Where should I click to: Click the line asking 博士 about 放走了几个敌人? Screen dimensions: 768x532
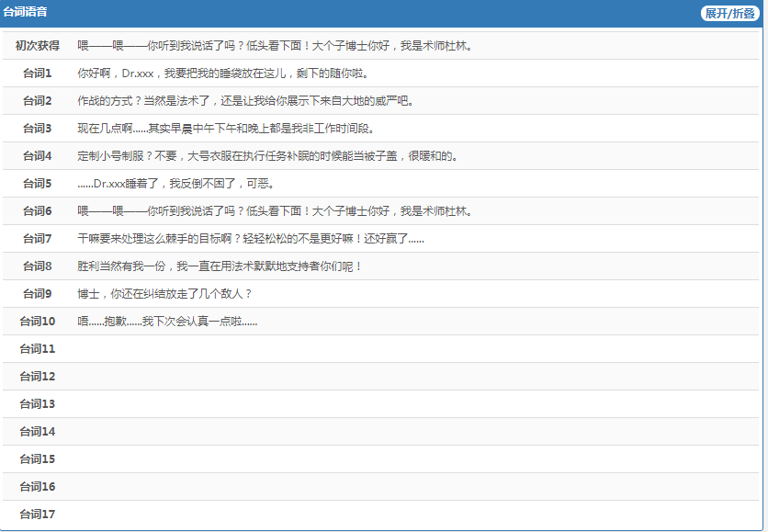(164, 294)
